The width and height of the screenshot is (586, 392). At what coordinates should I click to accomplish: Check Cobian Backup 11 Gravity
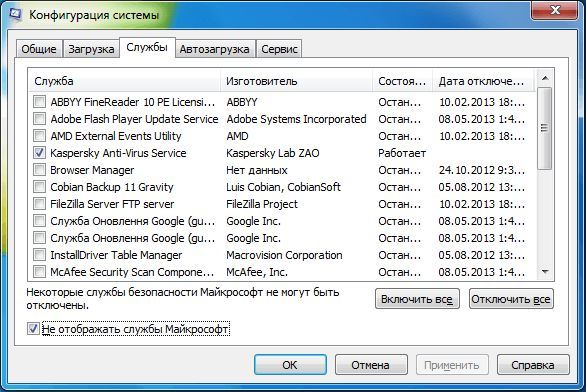point(39,186)
